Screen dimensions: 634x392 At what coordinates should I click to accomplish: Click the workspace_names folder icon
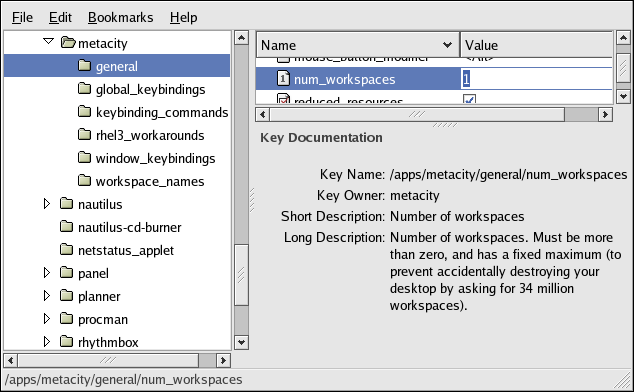click(84, 180)
